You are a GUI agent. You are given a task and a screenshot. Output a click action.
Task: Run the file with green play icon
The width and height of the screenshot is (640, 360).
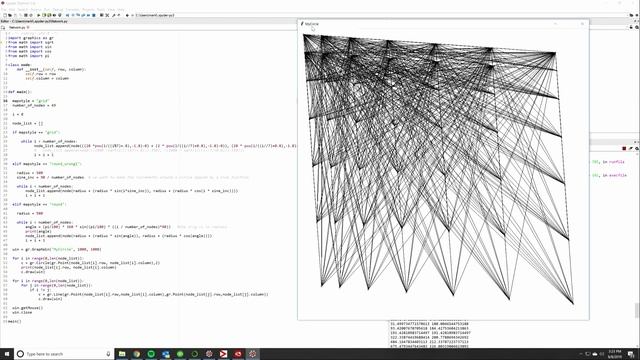click(x=39, y=15)
